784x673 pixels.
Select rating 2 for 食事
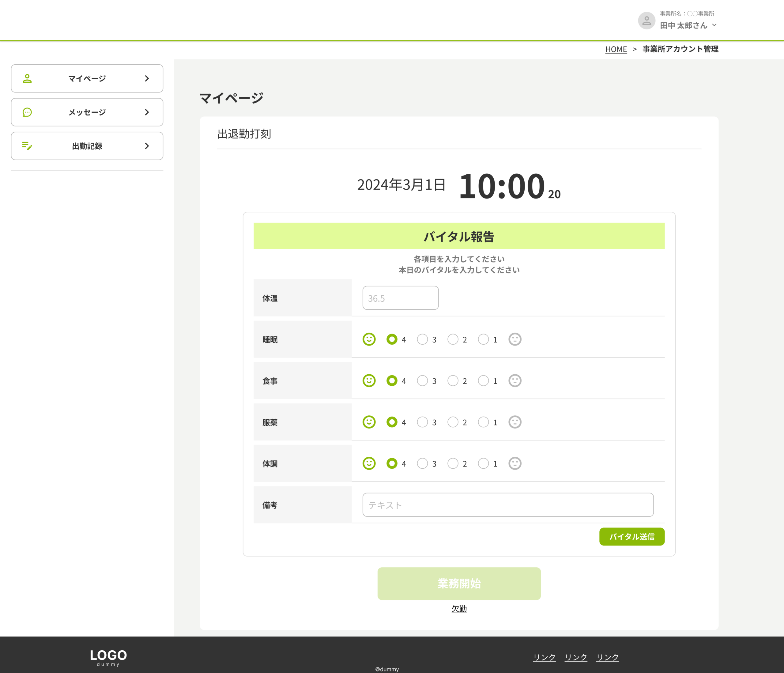pos(453,380)
